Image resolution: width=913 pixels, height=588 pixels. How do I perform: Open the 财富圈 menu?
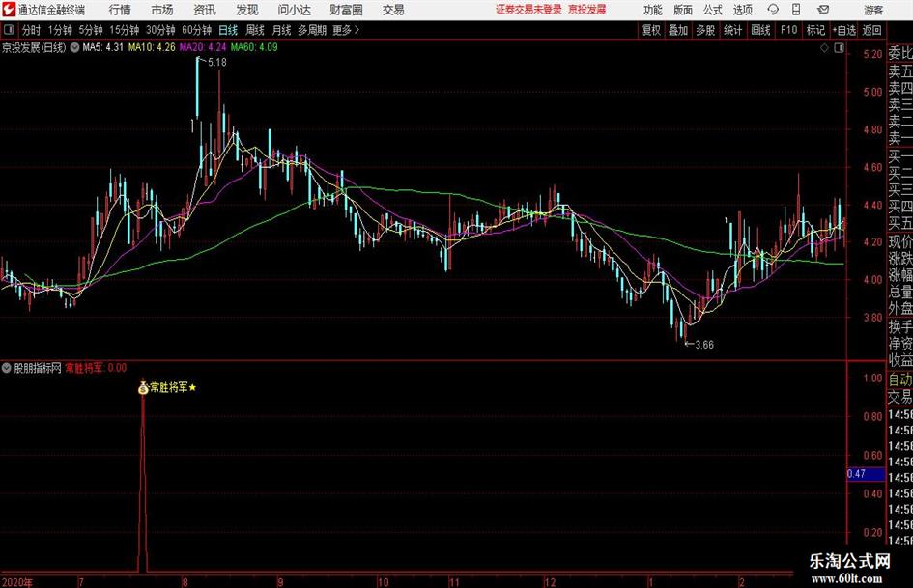[346, 10]
